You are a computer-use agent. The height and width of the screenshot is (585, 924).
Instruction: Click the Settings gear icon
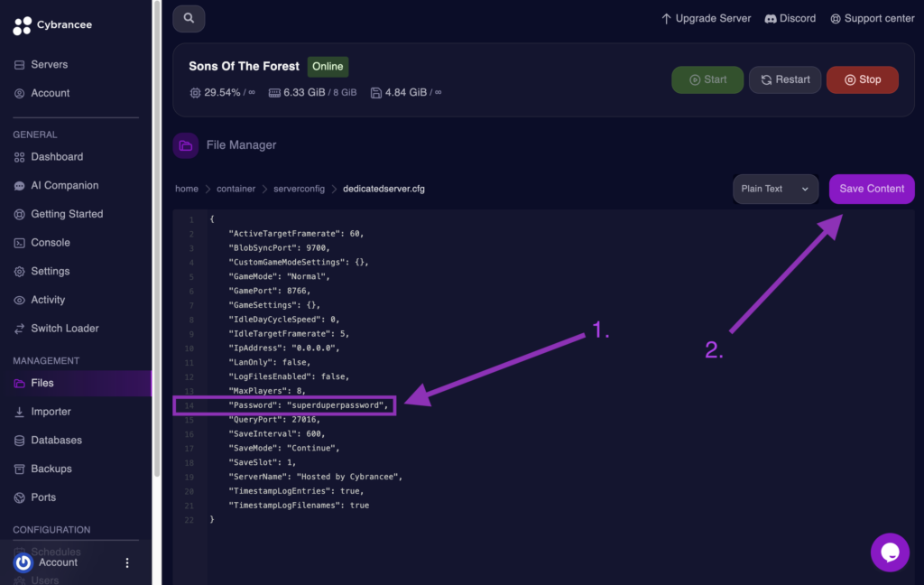[20, 271]
